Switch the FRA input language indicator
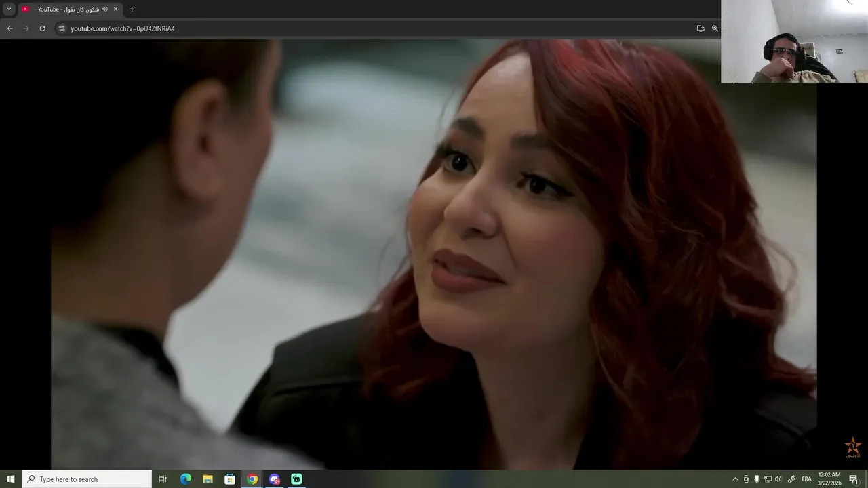The image size is (868, 488). [807, 479]
